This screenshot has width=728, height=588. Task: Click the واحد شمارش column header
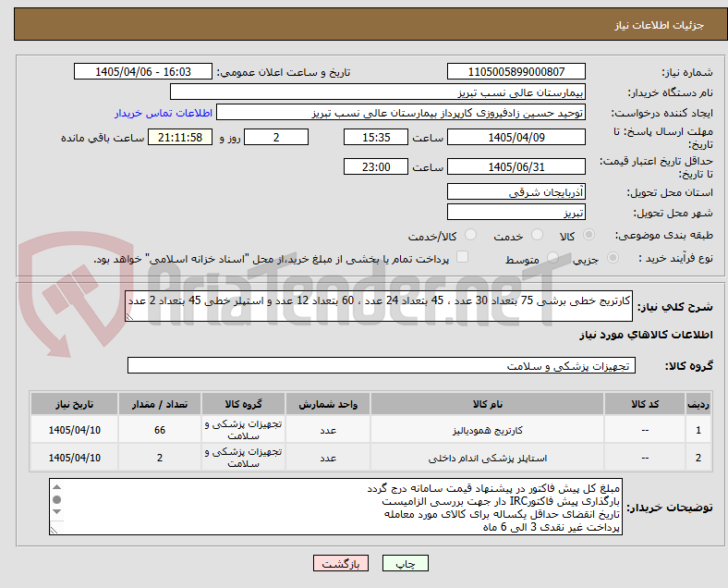tap(328, 404)
